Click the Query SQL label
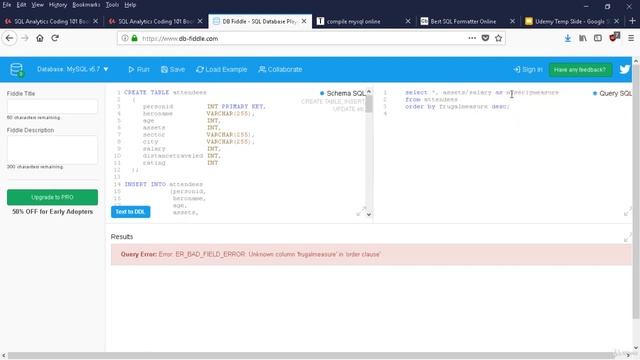 click(615, 93)
